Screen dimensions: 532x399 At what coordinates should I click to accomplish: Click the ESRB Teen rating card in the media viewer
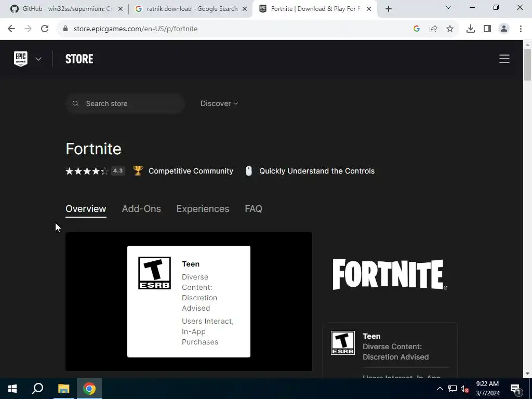point(189,301)
